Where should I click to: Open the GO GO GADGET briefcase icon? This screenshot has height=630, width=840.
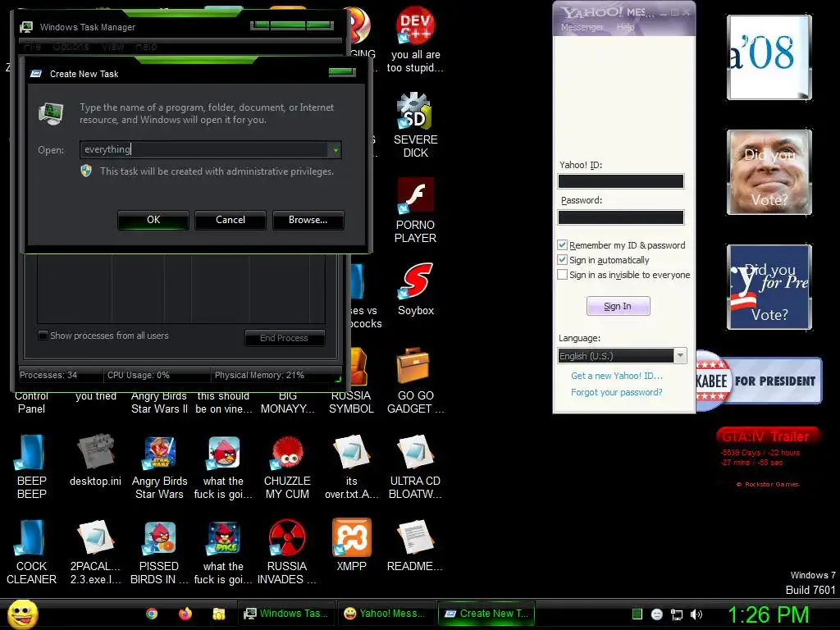click(x=413, y=367)
